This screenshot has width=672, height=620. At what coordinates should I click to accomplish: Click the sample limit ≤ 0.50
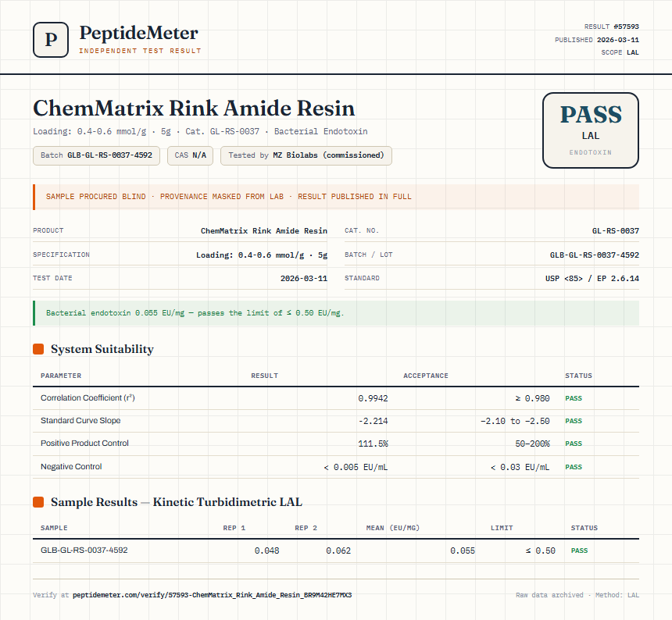(541, 551)
